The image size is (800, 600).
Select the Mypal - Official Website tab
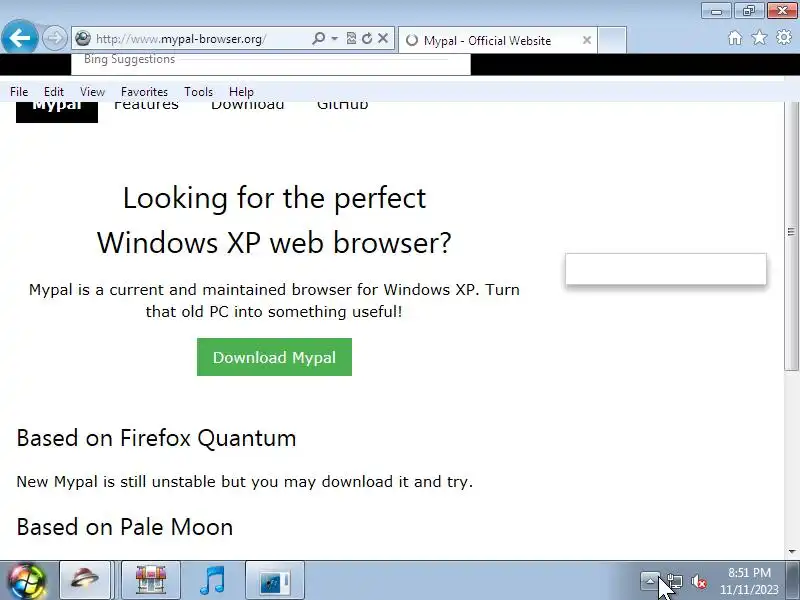click(497, 40)
